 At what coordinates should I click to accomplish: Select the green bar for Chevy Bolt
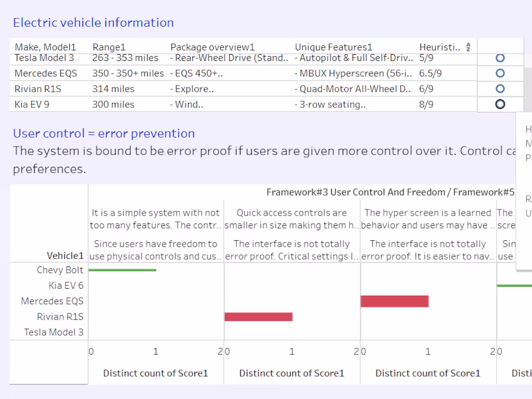(122, 270)
